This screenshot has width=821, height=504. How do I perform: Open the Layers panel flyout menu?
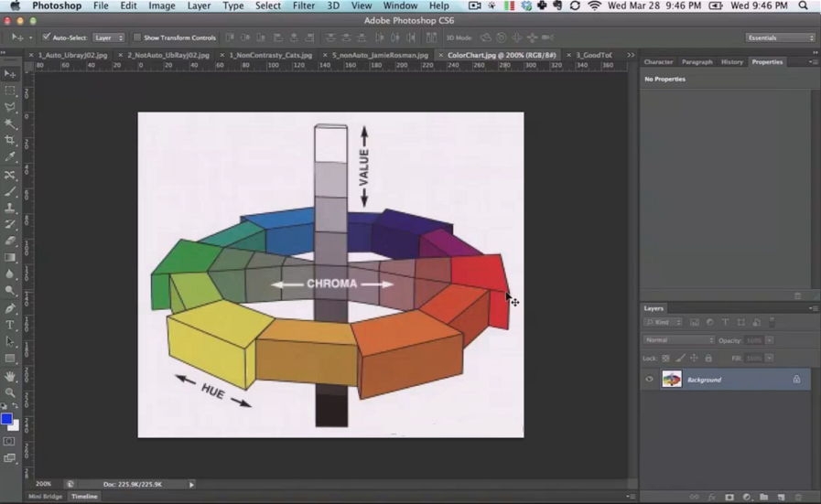812,308
